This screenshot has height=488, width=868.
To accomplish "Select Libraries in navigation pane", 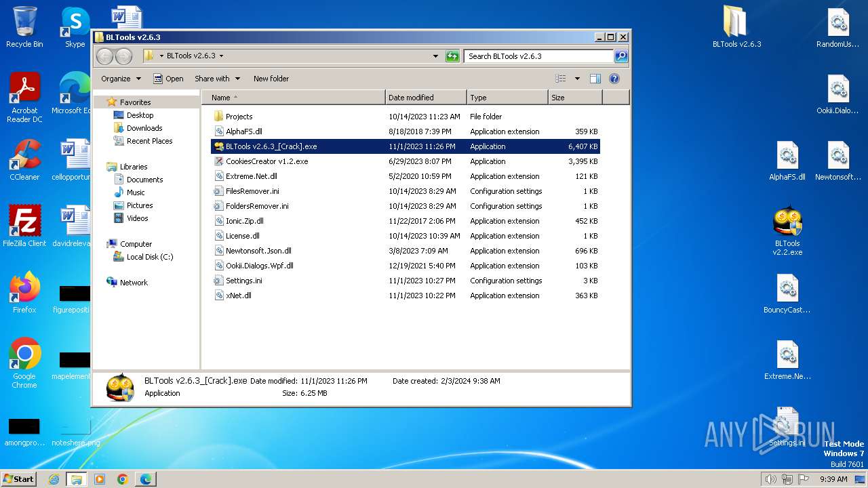I will coord(134,167).
